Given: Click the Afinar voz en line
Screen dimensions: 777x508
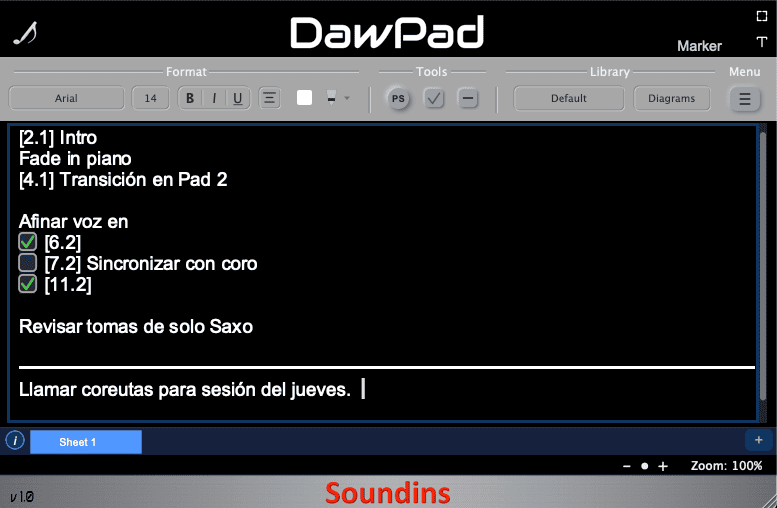Looking at the screenshot, I should pyautogui.click(x=74, y=222).
